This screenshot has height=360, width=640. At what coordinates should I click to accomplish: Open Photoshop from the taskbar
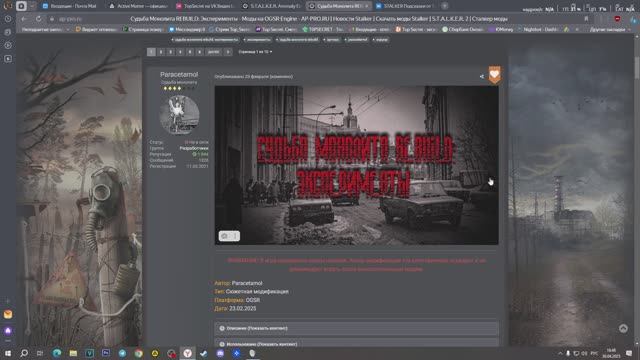[x=106, y=353]
